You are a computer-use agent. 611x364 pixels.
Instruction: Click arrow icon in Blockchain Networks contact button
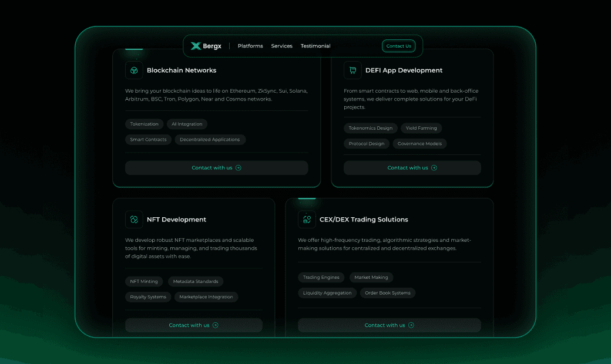(x=239, y=168)
